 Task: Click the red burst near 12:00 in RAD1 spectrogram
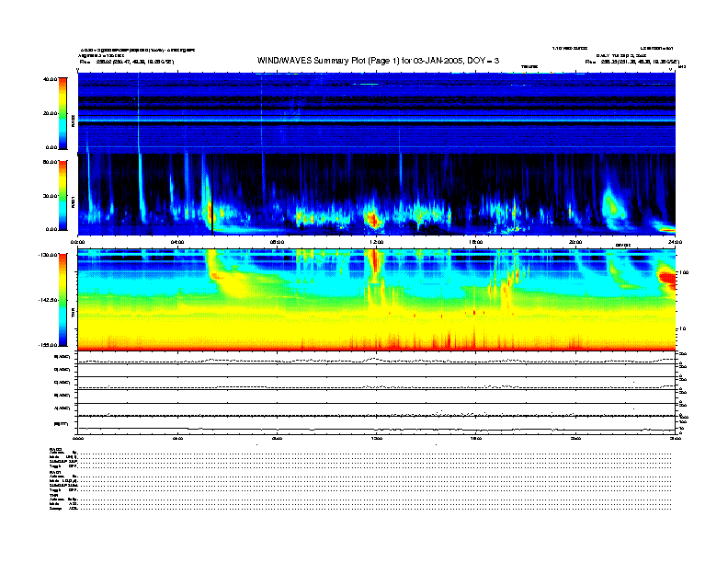click(x=372, y=218)
